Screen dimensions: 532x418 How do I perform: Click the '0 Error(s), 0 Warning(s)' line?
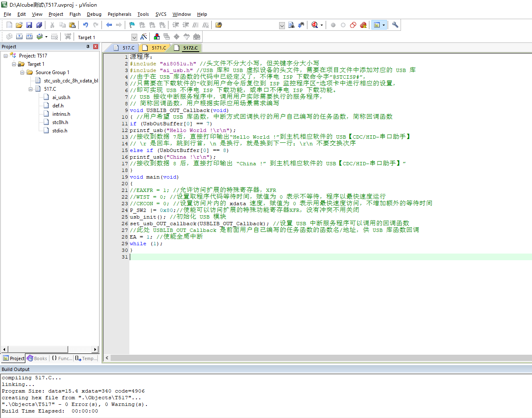point(75,405)
